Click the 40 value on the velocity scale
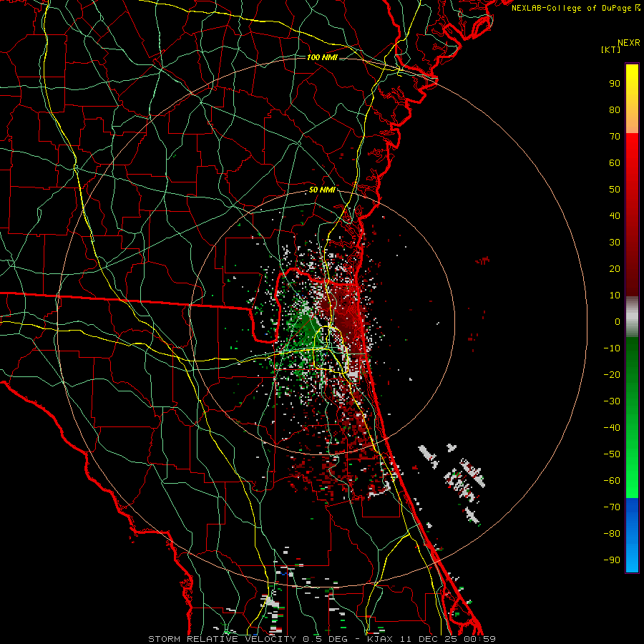The width and height of the screenshot is (644, 644). [615, 216]
